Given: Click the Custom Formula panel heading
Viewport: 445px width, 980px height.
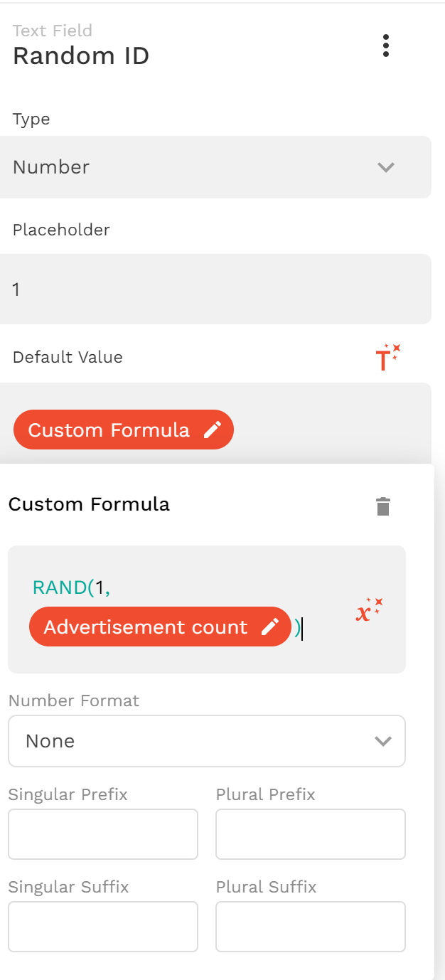Looking at the screenshot, I should coord(89,504).
